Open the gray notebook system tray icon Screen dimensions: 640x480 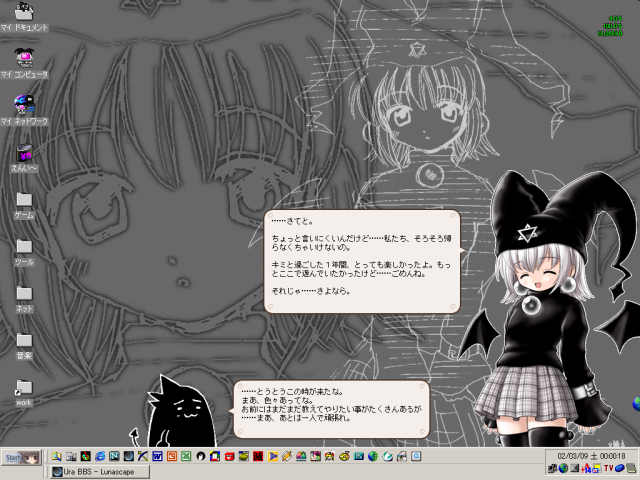pos(631,468)
